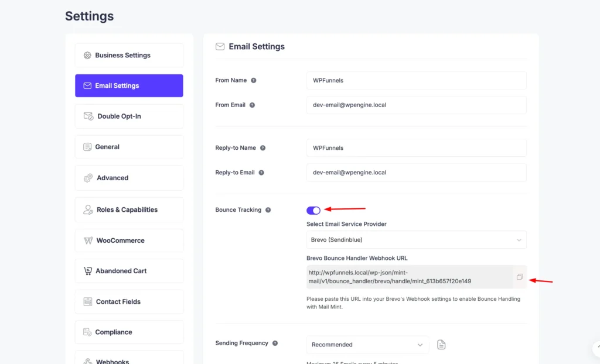600x364 pixels.
Task: Open the Sending Frequency dropdown set to Recommended
Action: [x=367, y=345]
